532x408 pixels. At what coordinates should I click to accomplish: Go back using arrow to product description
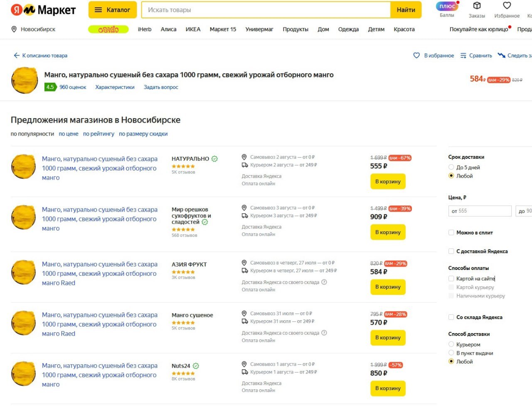(17, 55)
